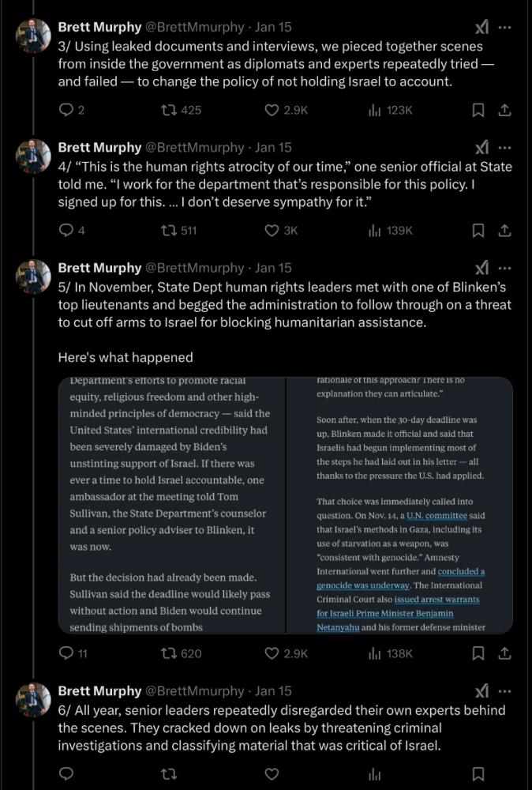The width and height of the screenshot is (532, 790).
Task: View analytics of tweet 3/ showing 123K
Action: (x=375, y=111)
